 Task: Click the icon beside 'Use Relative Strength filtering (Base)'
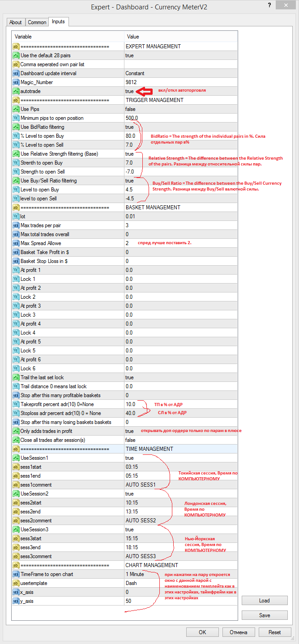click(x=16, y=154)
